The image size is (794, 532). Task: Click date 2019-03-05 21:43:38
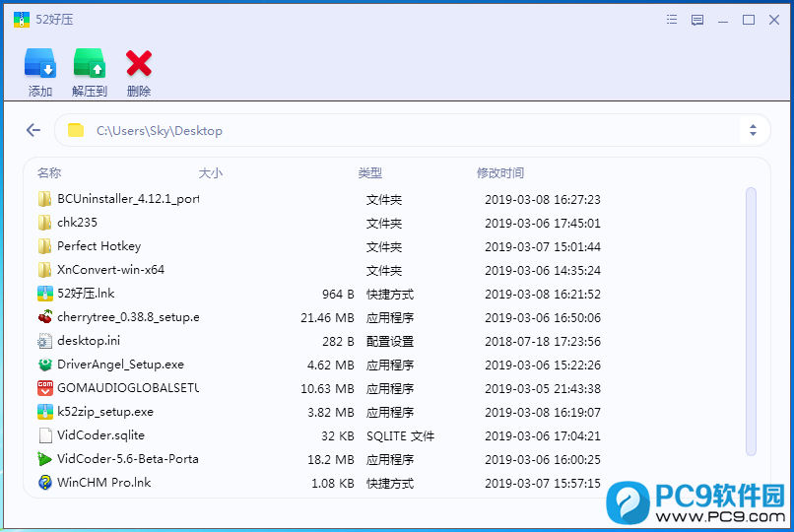[x=543, y=389]
